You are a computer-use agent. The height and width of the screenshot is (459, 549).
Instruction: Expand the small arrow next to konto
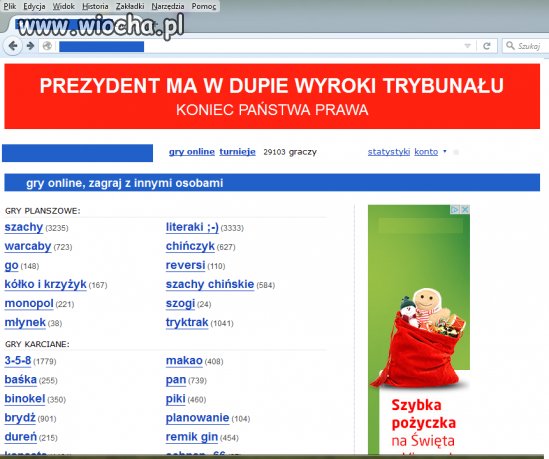tap(445, 152)
